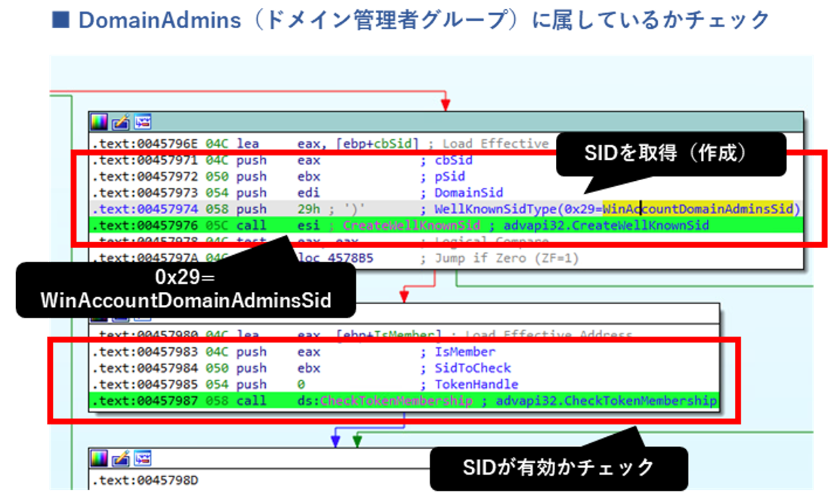Click the black callout labeled SIDが有効かチェック
The image size is (838, 504).
click(x=558, y=468)
